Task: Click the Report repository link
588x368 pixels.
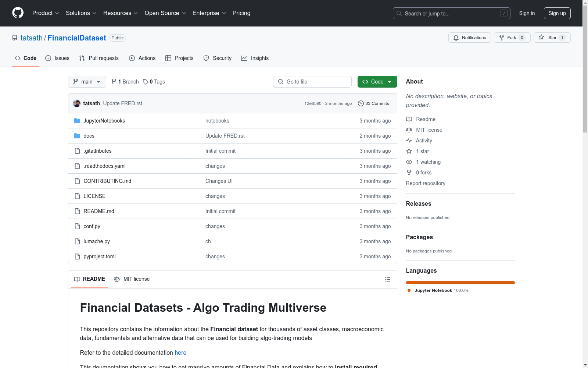Action: click(x=426, y=183)
